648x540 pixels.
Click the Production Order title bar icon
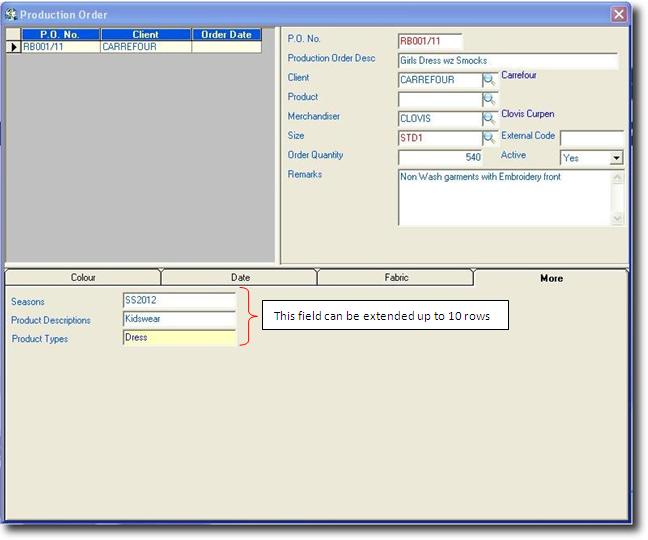pyautogui.click(x=11, y=15)
